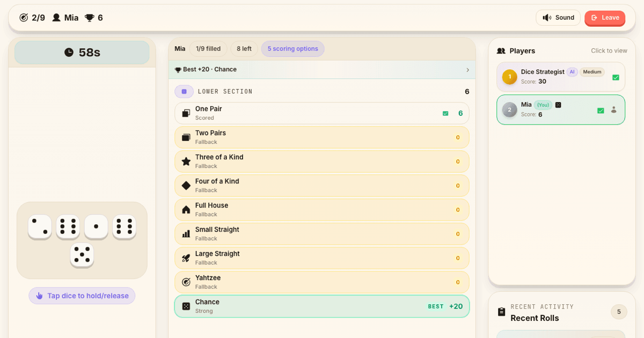Hold the die showing two
The height and width of the screenshot is (338, 644).
point(40,226)
